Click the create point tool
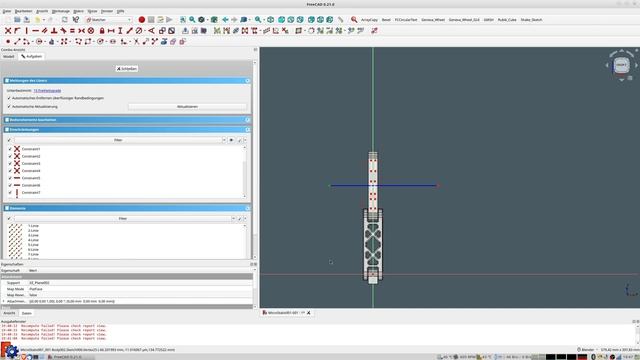Image resolution: width=640 pixels, height=360 pixels. pyautogui.click(x=8, y=41)
